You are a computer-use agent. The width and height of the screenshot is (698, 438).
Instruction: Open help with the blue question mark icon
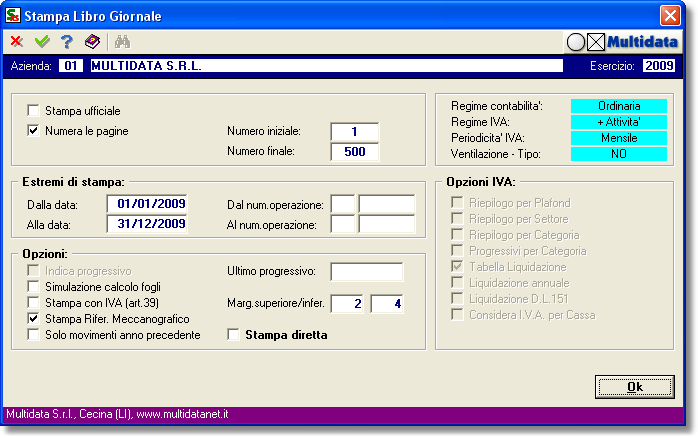point(67,42)
